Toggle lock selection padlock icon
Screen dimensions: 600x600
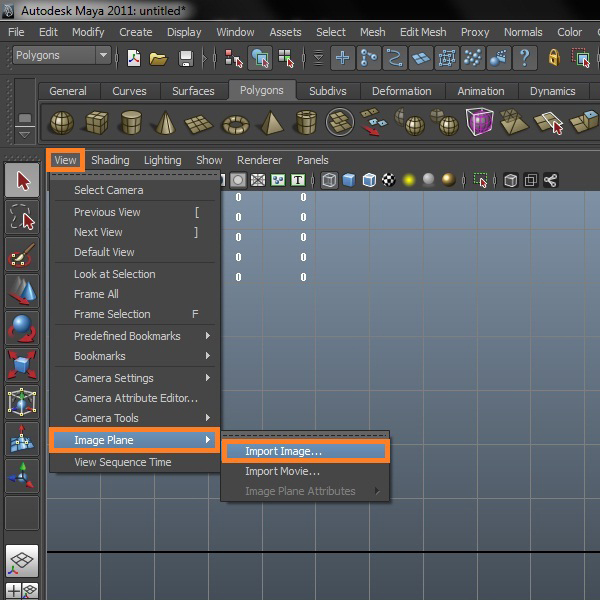pos(554,58)
